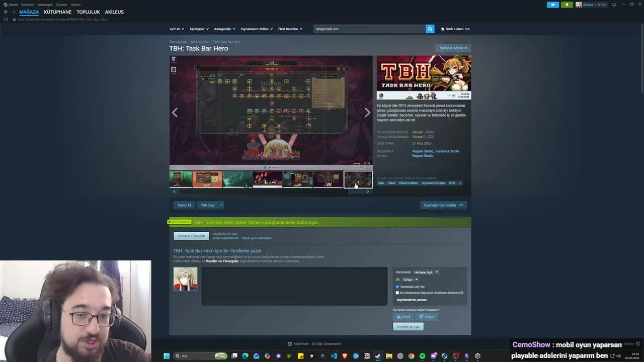Expand the 'Özel Kısımlar' dropdown
This screenshot has width=644, height=362.
coord(290,29)
